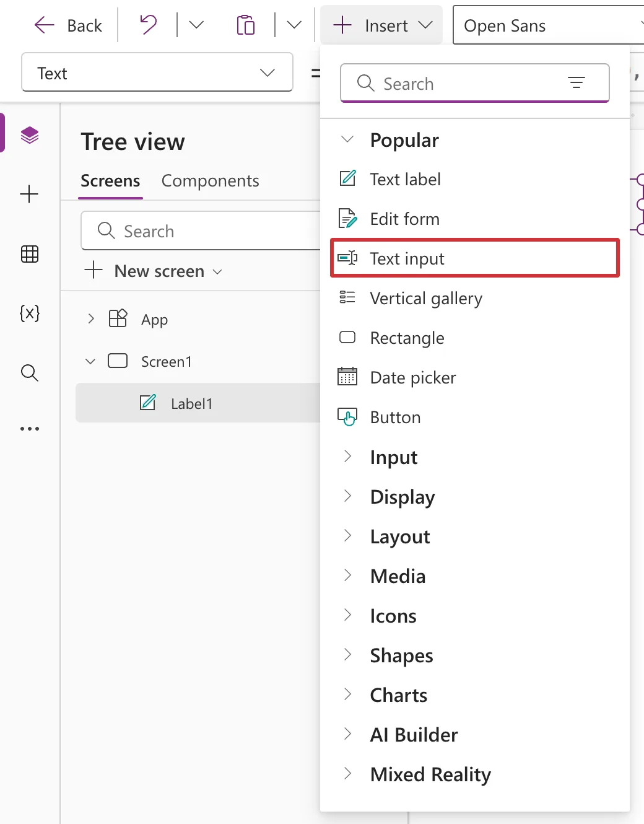Click the Tree view search field
Screen dimensions: 644x824
(x=201, y=231)
